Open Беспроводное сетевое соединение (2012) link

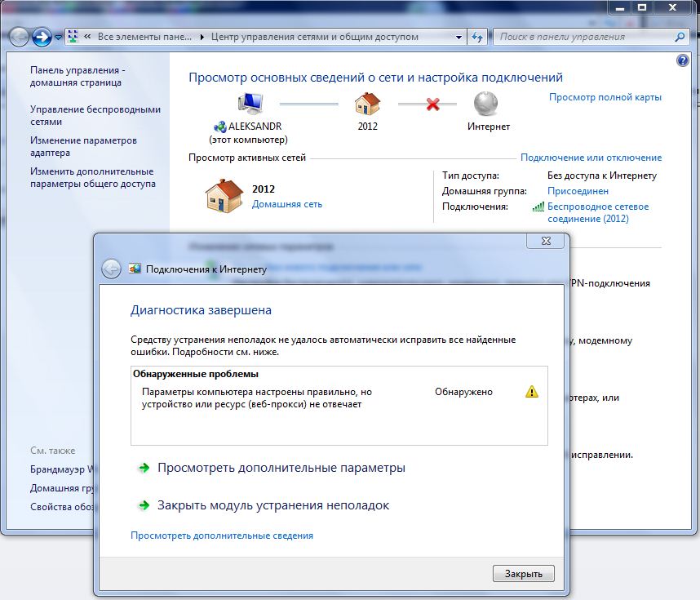point(598,212)
